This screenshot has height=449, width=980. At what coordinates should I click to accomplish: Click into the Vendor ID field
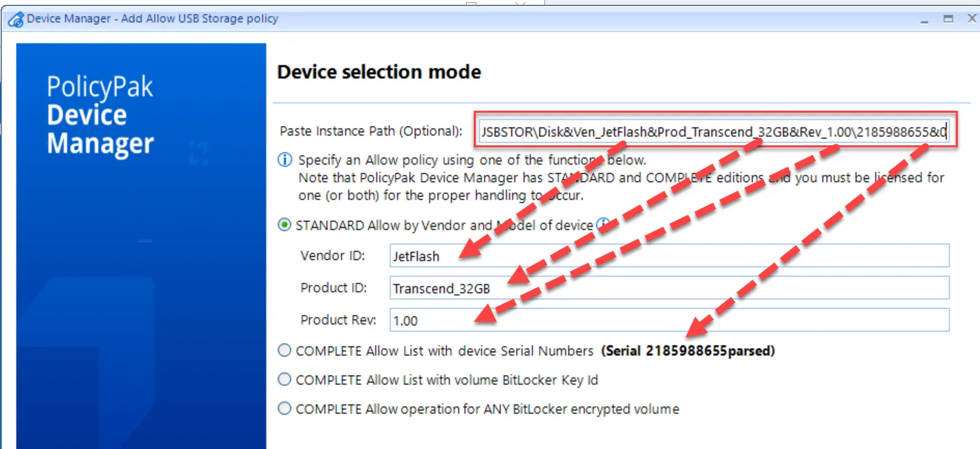click(x=669, y=256)
